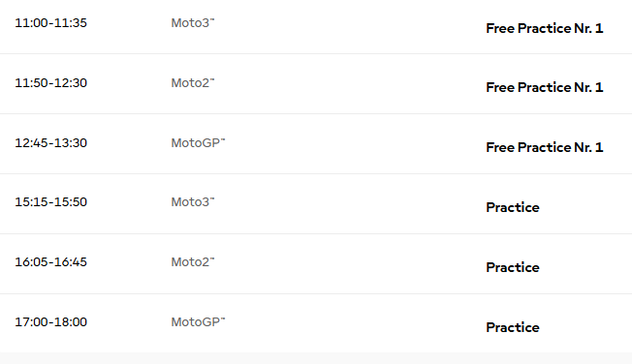Select Moto3 label in 11:00 row

click(x=193, y=23)
